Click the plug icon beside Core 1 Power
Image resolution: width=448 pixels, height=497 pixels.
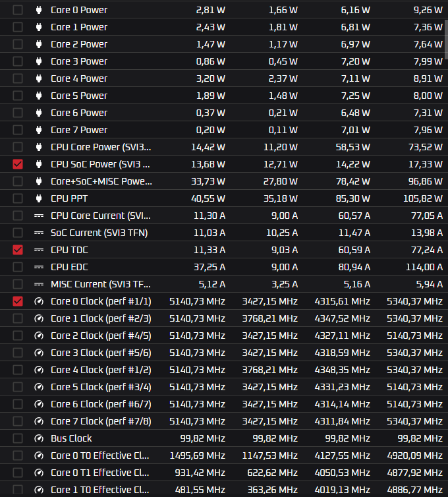39,27
